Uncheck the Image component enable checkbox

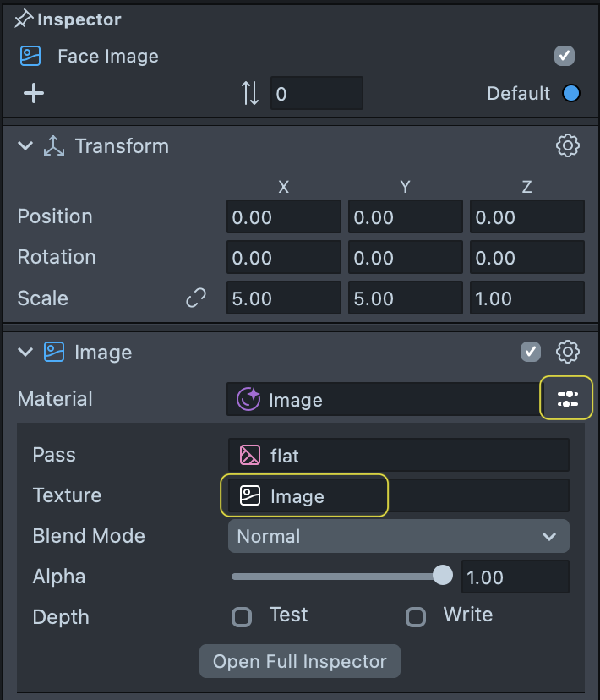[x=531, y=352]
